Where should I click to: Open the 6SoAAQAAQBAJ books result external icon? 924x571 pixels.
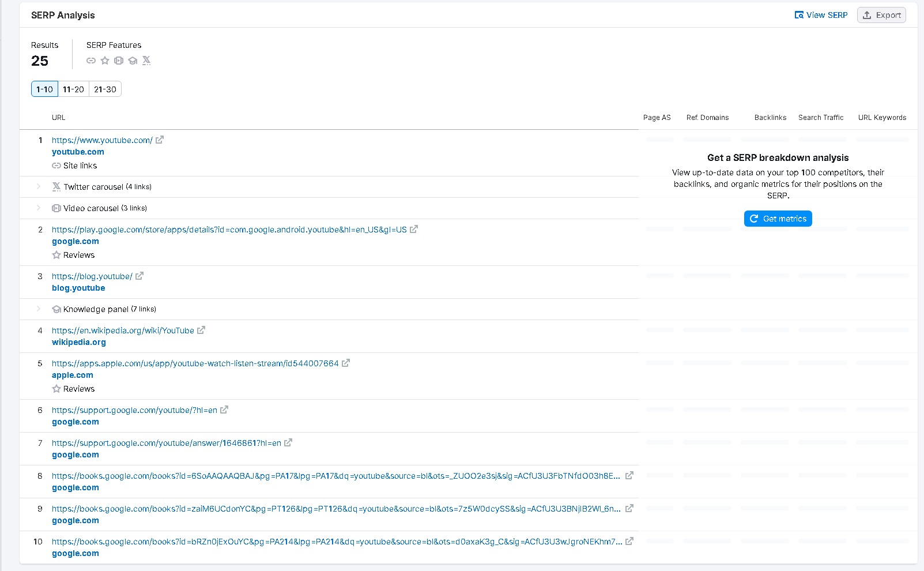[x=629, y=475]
